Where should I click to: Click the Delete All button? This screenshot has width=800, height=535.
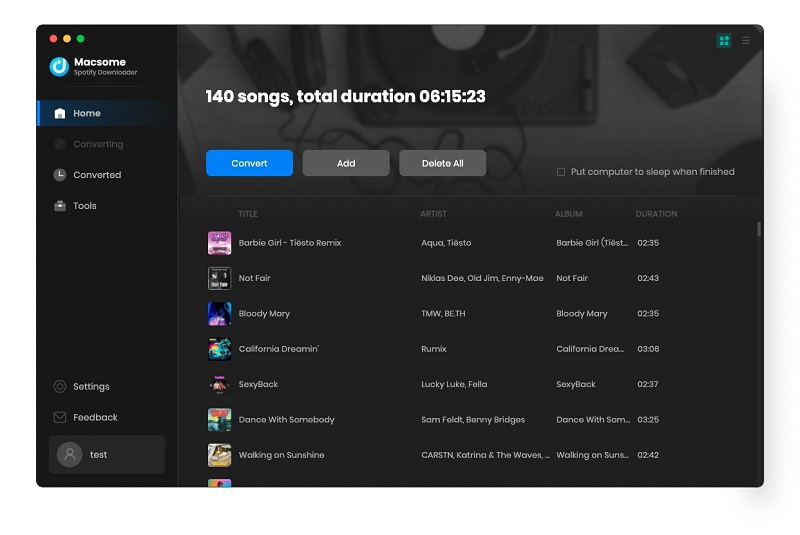pyautogui.click(x=442, y=163)
